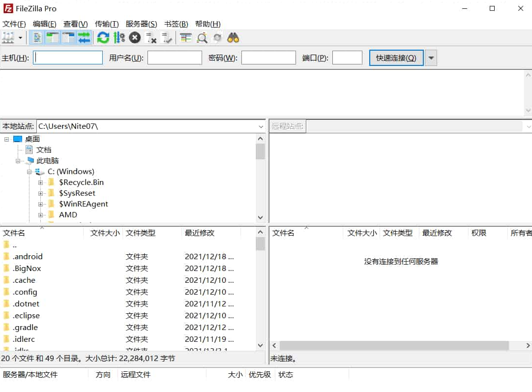Expand the $WinREAgent folder node
This screenshot has height=392, width=532.
coord(40,204)
